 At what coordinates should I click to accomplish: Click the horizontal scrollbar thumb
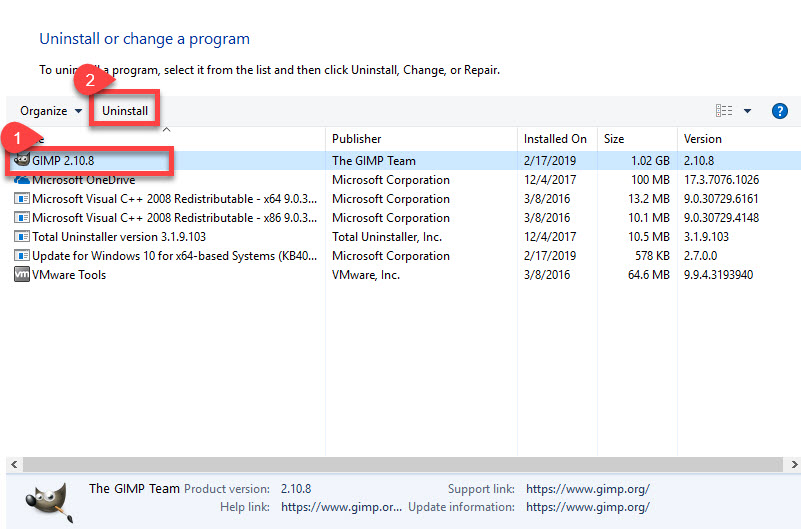pyautogui.click(x=403, y=464)
